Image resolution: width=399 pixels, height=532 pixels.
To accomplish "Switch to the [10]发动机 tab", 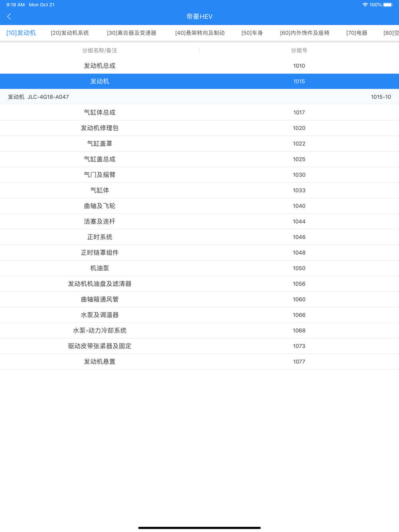I will pyautogui.click(x=21, y=33).
